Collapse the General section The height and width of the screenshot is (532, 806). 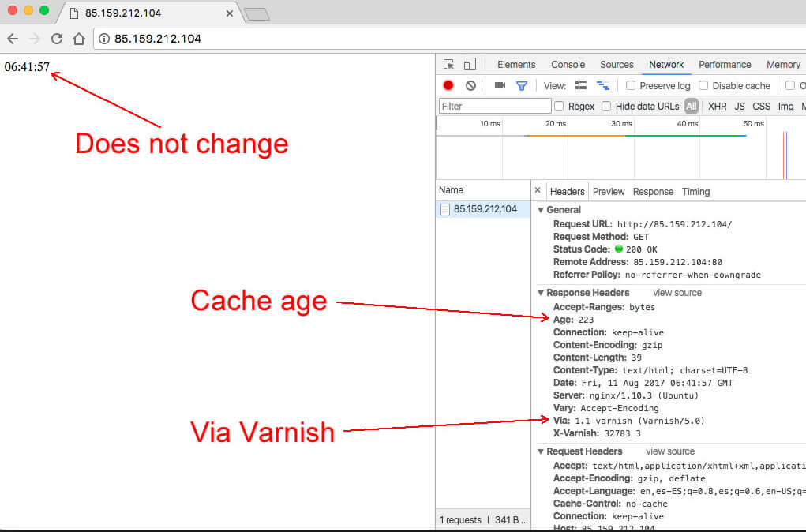click(541, 210)
